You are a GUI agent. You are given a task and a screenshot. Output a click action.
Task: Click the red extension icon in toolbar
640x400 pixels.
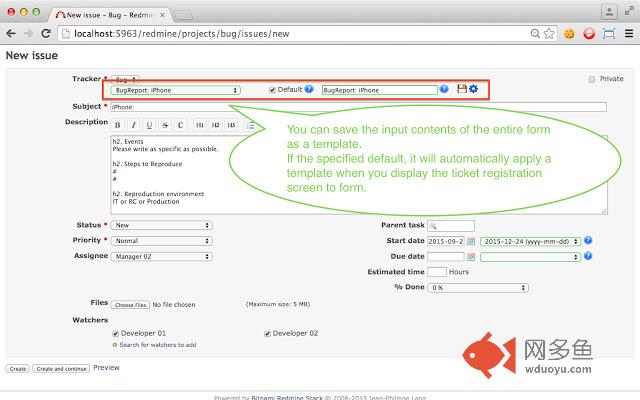pyautogui.click(x=589, y=33)
